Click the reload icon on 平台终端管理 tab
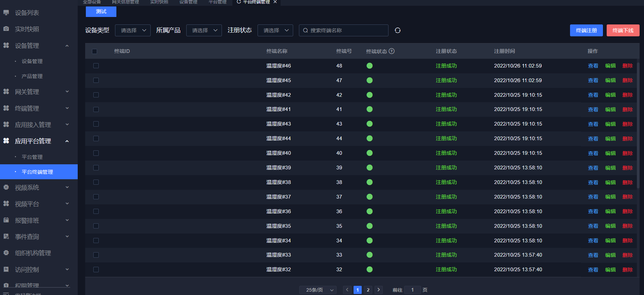 (239, 2)
